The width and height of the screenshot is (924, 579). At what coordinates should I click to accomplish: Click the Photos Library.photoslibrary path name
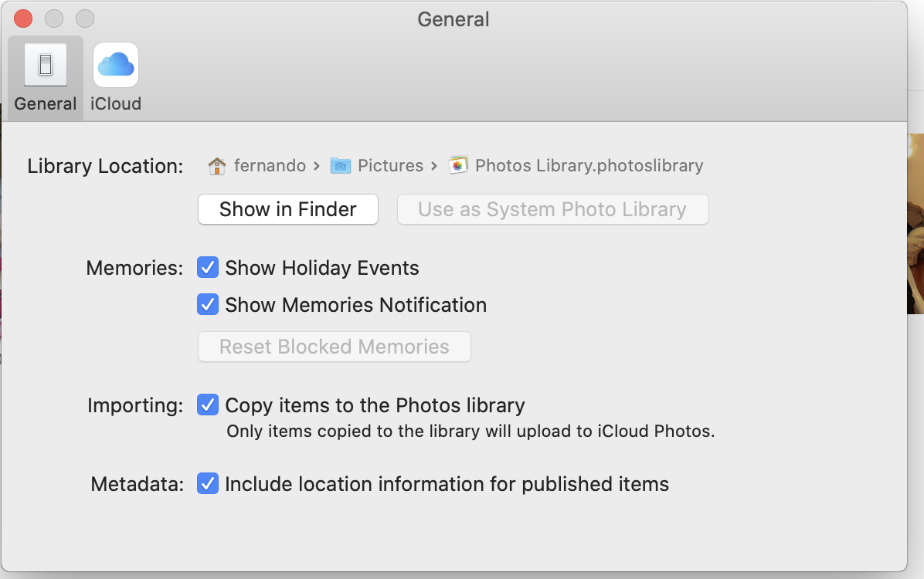coord(589,166)
